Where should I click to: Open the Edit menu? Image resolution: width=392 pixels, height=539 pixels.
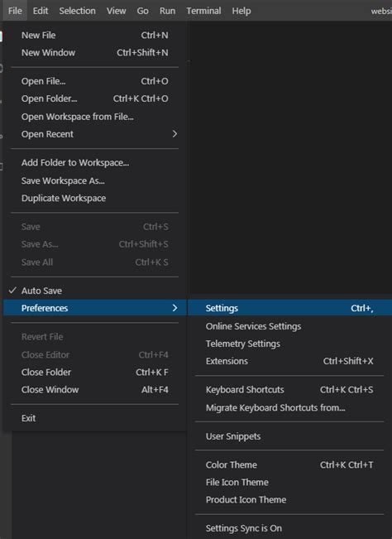pyautogui.click(x=41, y=11)
